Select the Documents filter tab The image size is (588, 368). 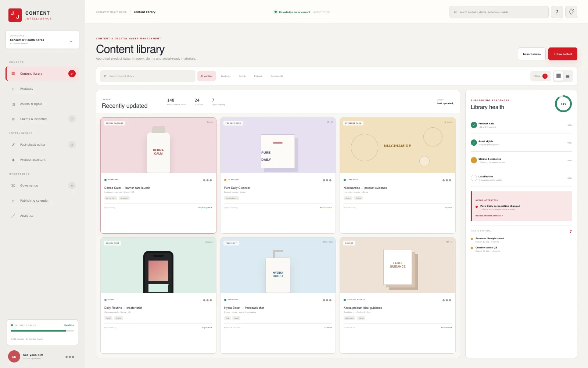[x=277, y=76]
